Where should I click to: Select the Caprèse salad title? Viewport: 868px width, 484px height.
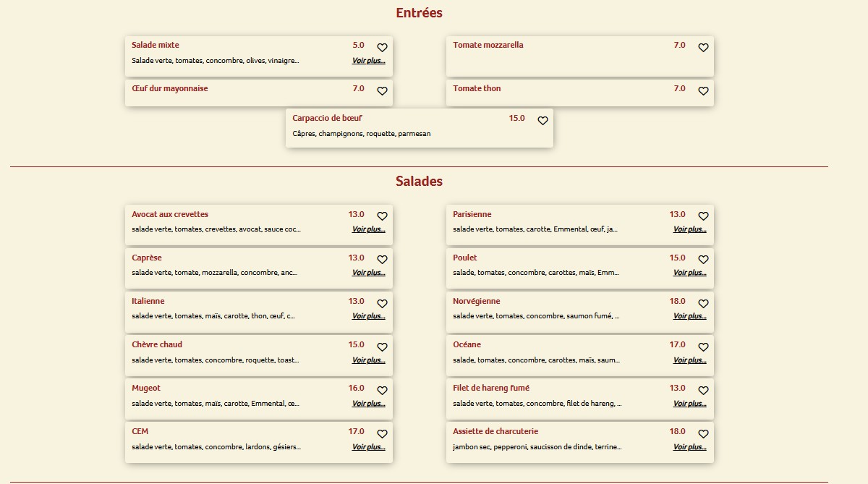(147, 258)
